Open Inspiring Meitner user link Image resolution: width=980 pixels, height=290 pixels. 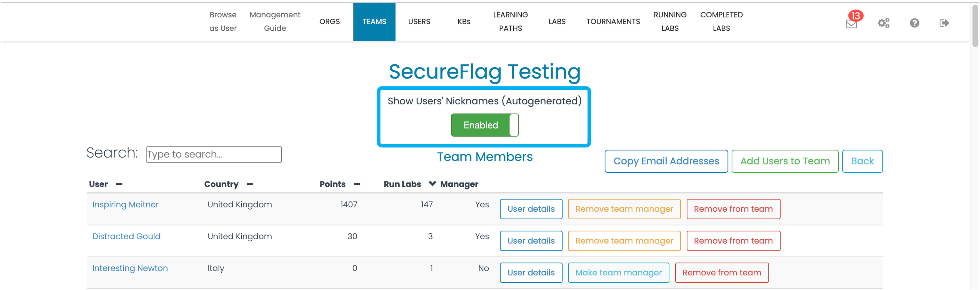(125, 204)
